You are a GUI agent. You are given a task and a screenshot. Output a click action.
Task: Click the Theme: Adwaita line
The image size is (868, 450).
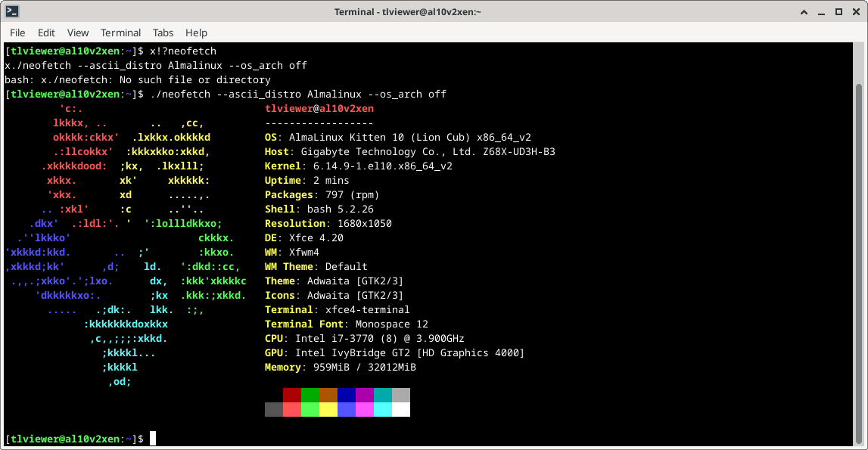[x=334, y=281]
